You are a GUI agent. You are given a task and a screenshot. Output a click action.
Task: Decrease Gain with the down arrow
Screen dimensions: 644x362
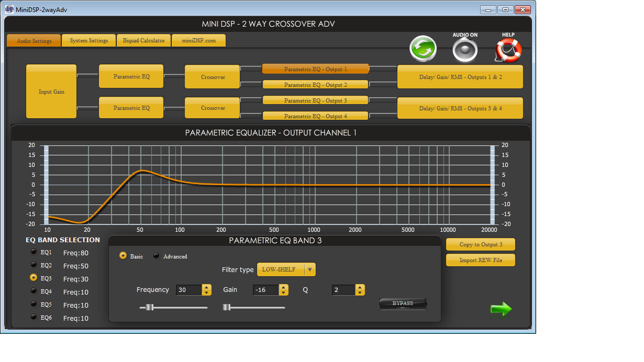283,292
